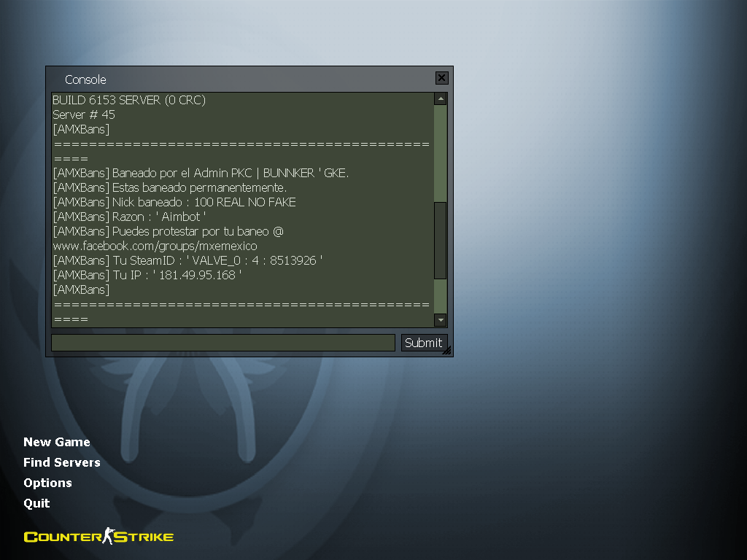Click line 'Estas baneado permanentemente.'
Screen dimensions: 747x560
[x=169, y=187]
